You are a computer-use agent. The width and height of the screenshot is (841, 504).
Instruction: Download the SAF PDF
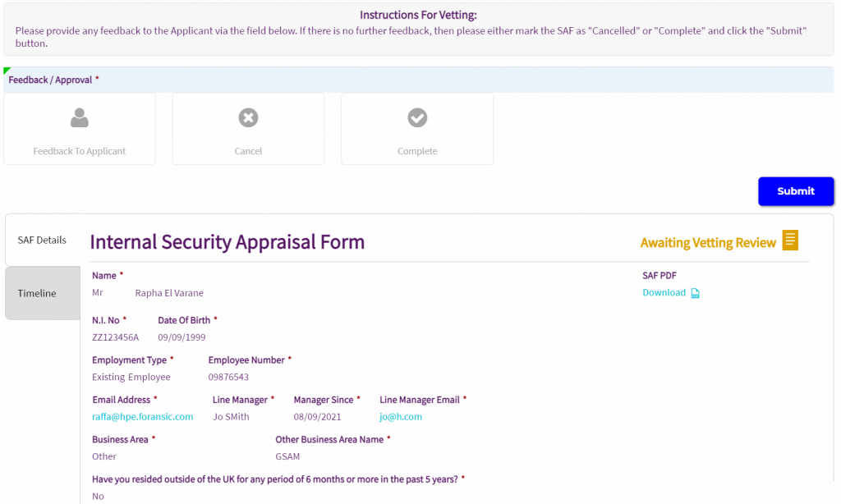pos(664,293)
